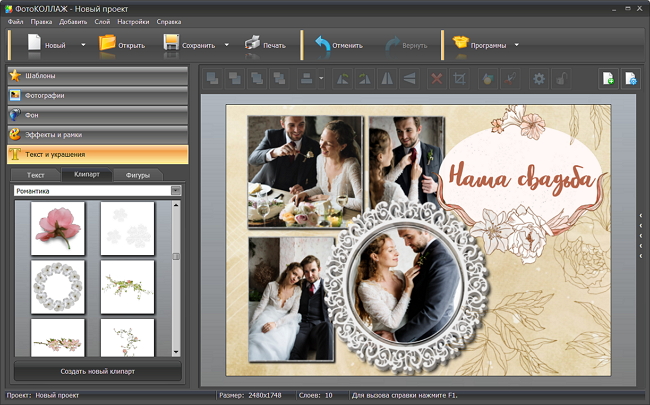Click the Вернуть redo arrow
Screen dimensions: 650x405
393,44
